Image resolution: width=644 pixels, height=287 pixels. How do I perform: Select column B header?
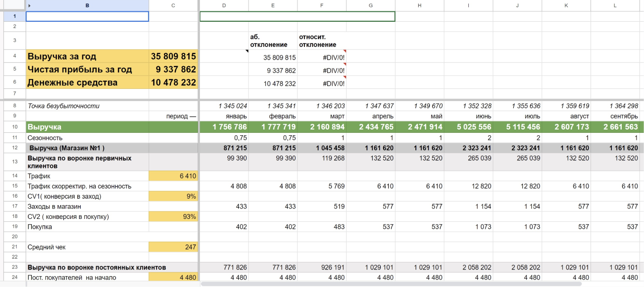pos(87,6)
